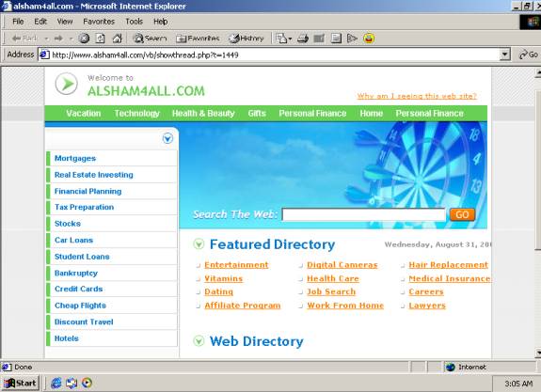Collapse the sidebar with round arrow
The height and width of the screenshot is (392, 541).
coord(167,138)
